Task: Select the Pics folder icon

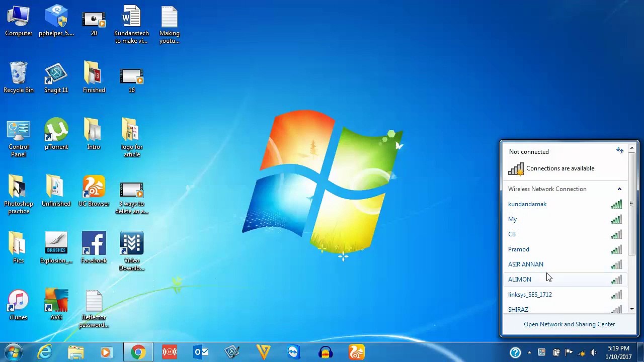Action: click(x=19, y=248)
